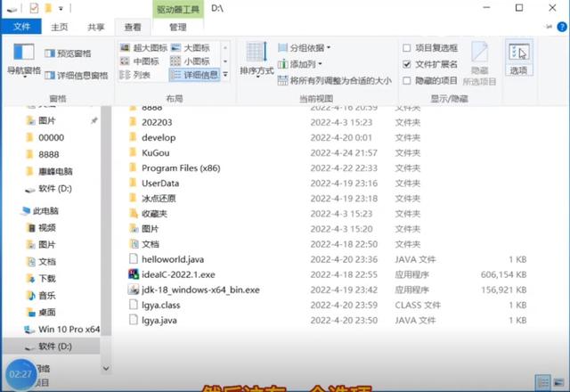Open the 导航窗格 dropdown button

pos(24,61)
